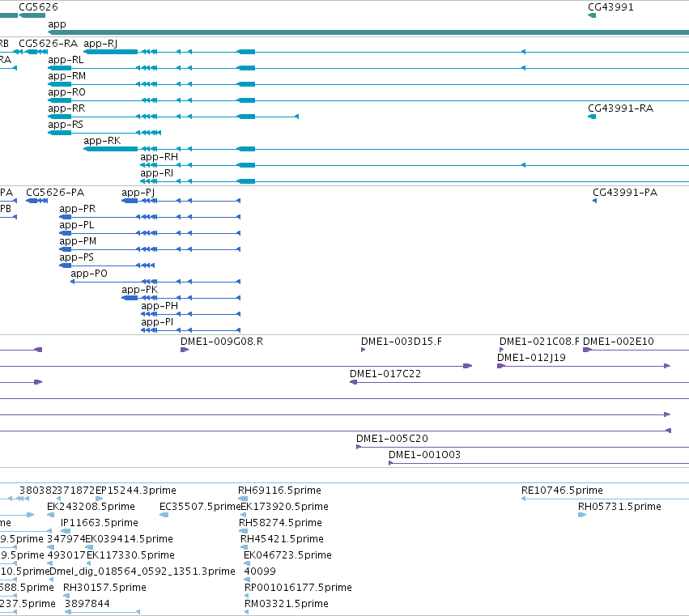Select the EC35507.5prime EST label
The image size is (689, 616).
pyautogui.click(x=200, y=507)
